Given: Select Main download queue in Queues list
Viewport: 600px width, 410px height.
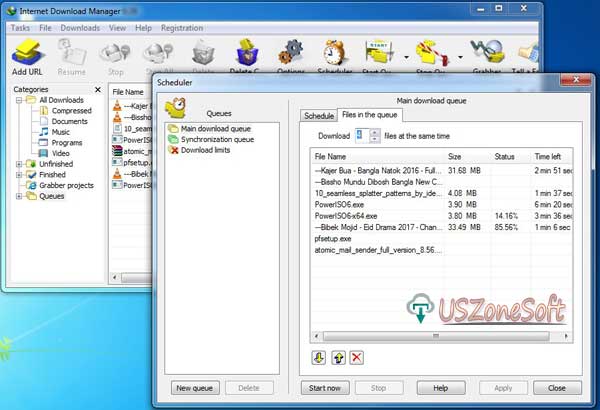Looking at the screenshot, I should [210, 129].
